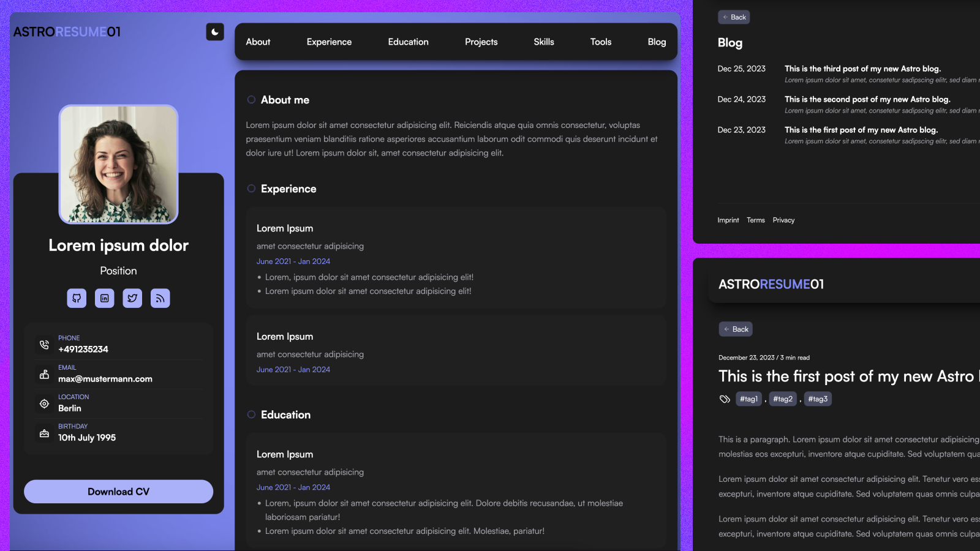Download the CV
This screenshot has height=551, width=980.
click(x=118, y=492)
